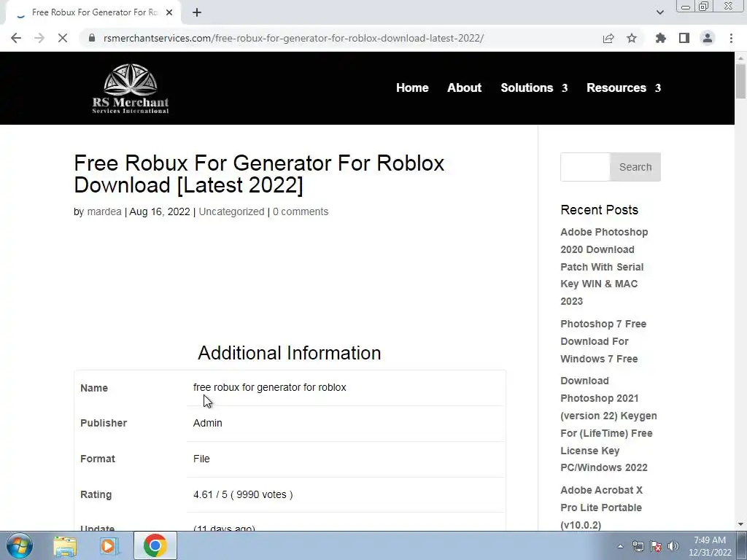Click the Recent Posts heading
Viewport: 747px width, 560px height.
pos(600,209)
